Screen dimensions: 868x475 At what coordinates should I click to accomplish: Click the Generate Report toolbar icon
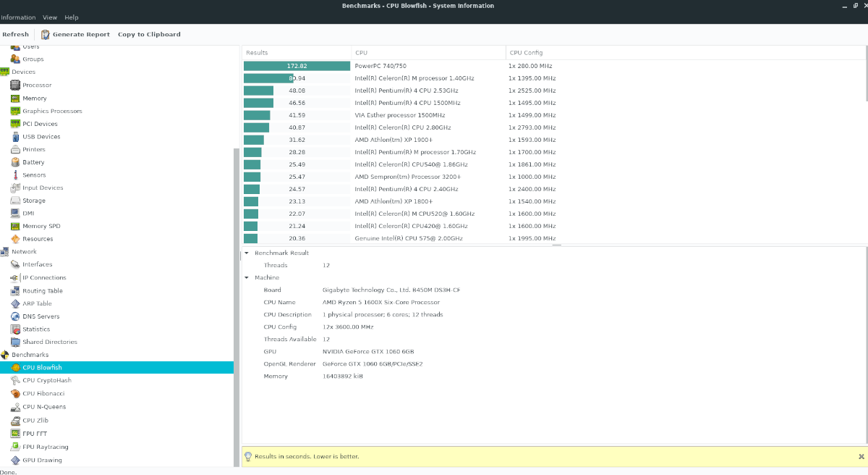tap(46, 34)
